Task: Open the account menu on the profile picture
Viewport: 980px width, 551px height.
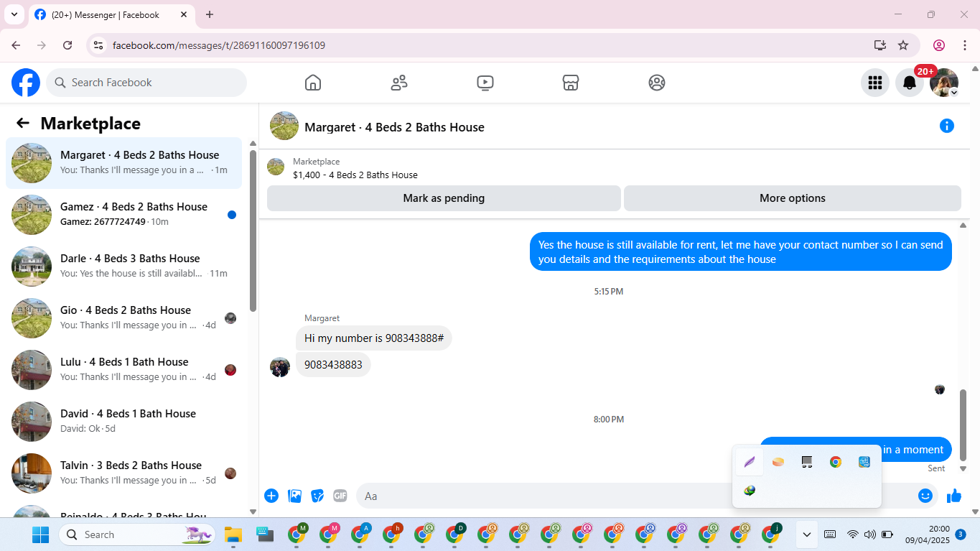Action: point(944,83)
